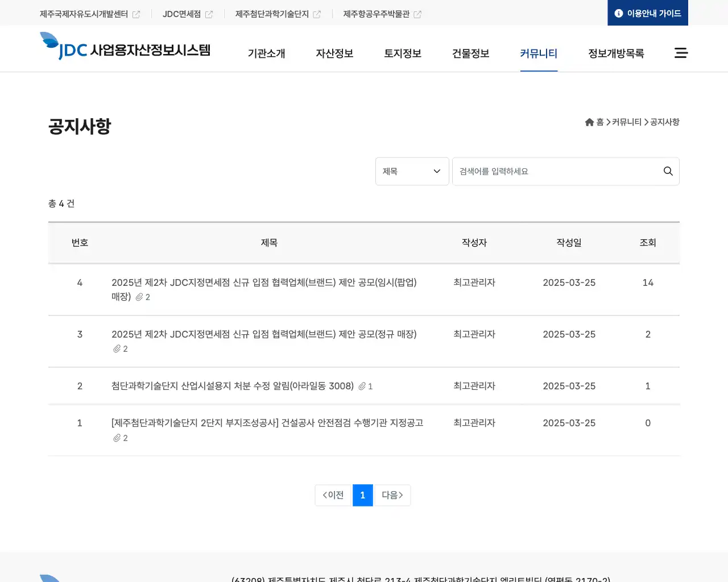
Task: Click attachment clip icon in notice 4
Action: 139,297
